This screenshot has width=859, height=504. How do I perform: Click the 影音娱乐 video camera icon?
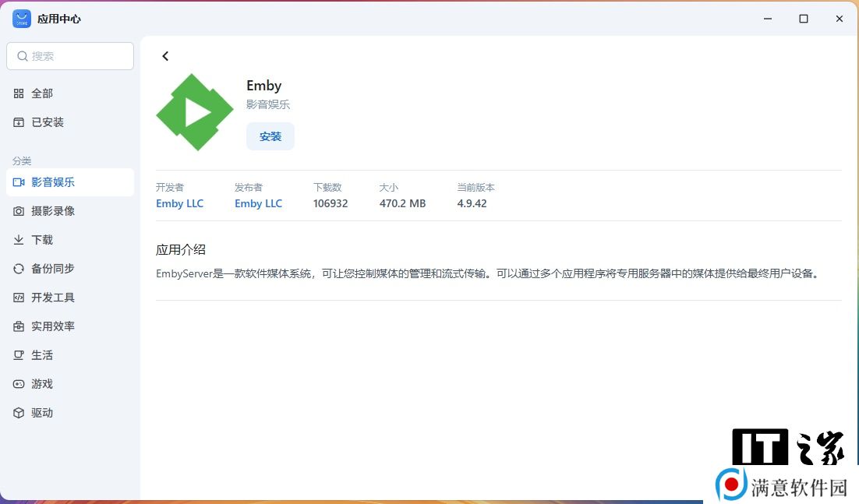[x=19, y=182]
